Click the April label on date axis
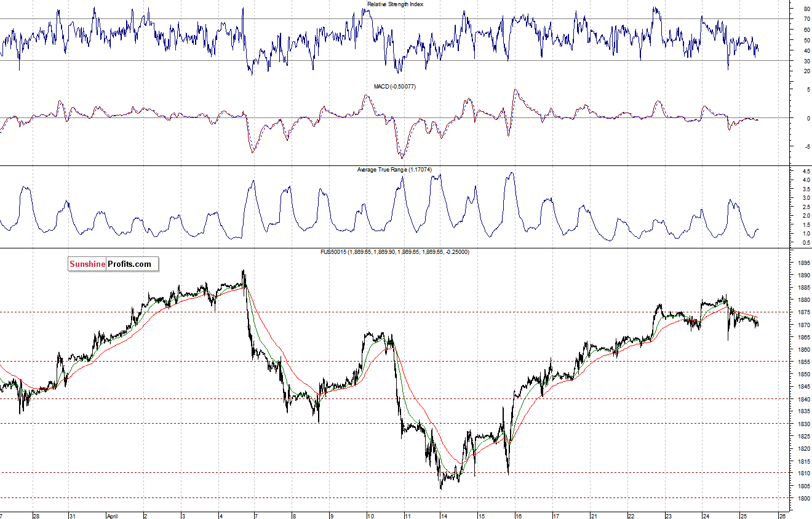812x519 pixels. pyautogui.click(x=112, y=516)
